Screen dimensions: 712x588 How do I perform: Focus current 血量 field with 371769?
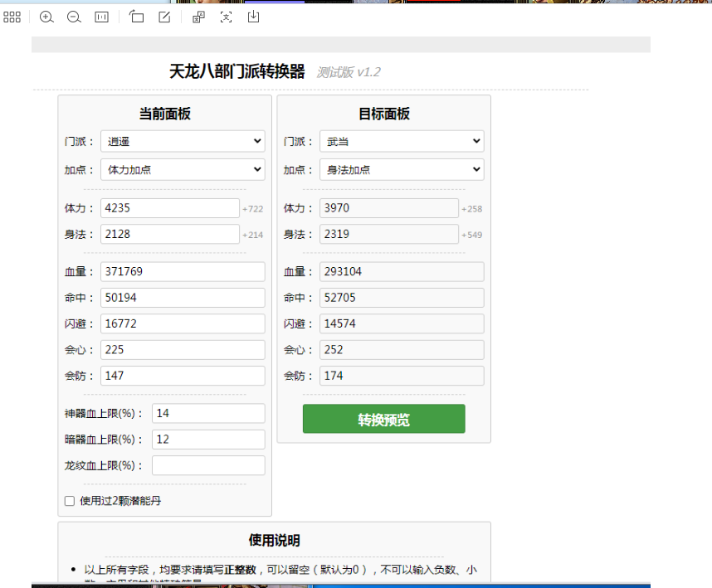pos(183,271)
